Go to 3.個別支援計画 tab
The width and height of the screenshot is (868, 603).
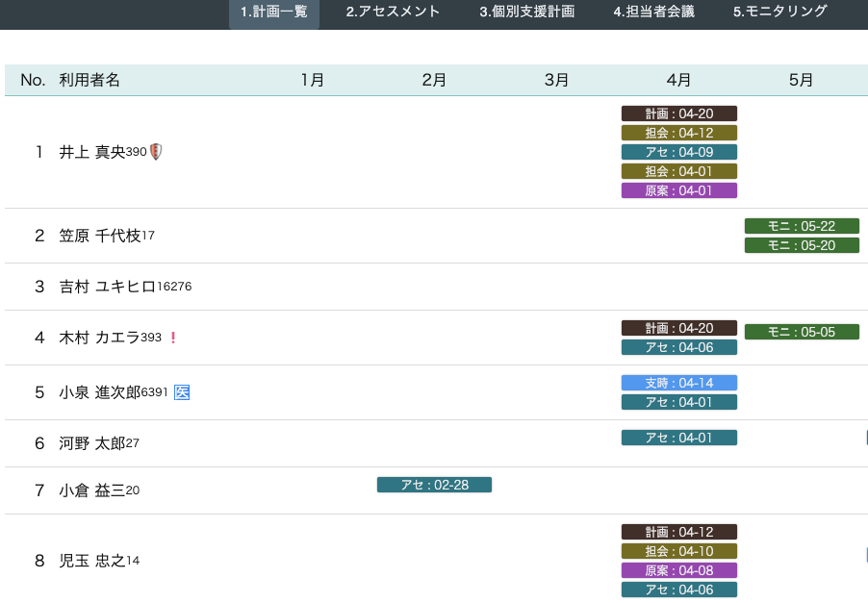point(527,13)
